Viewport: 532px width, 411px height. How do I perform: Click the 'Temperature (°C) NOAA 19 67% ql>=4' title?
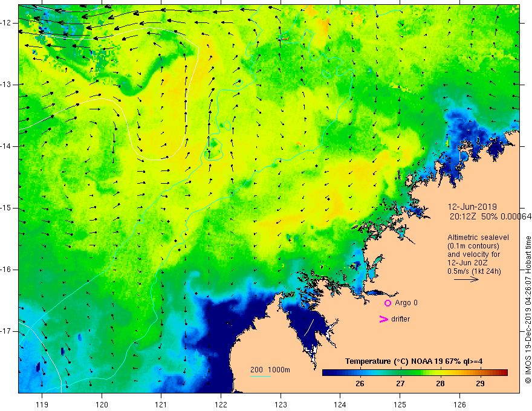(x=414, y=361)
